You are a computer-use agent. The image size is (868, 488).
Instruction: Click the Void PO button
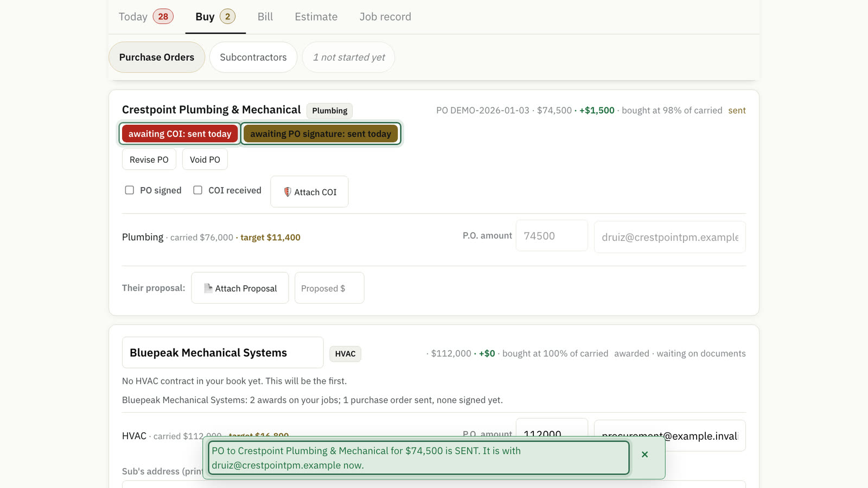(205, 159)
